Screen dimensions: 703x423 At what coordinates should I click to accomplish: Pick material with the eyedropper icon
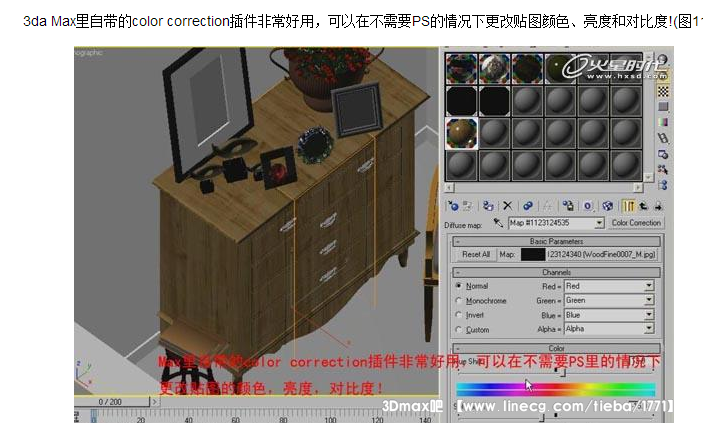coord(498,222)
